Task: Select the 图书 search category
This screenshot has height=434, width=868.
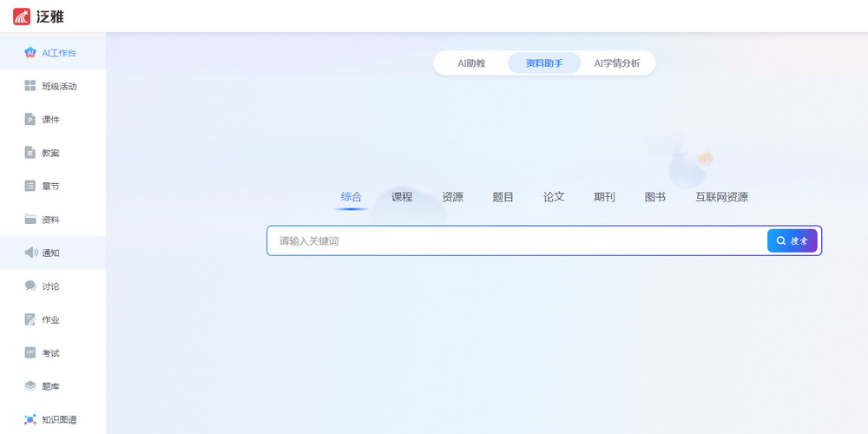Action: [654, 197]
